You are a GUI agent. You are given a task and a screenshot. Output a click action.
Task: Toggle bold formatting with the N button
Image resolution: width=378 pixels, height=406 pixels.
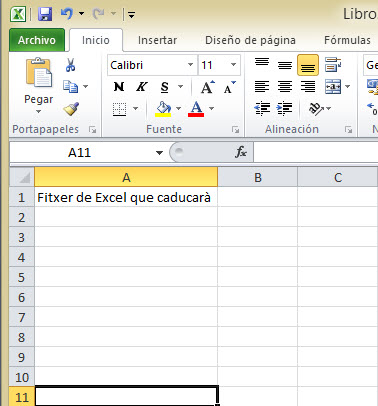[119, 87]
